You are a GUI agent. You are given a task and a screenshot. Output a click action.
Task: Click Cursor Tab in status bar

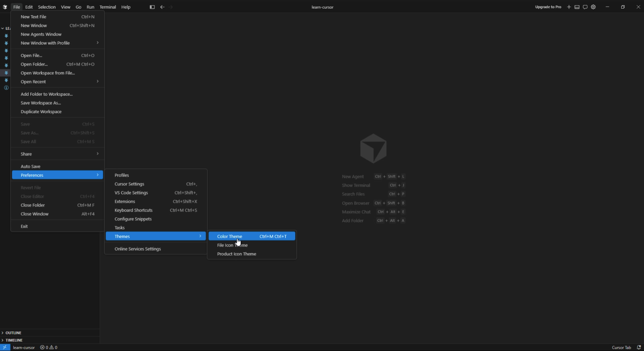(x=621, y=347)
